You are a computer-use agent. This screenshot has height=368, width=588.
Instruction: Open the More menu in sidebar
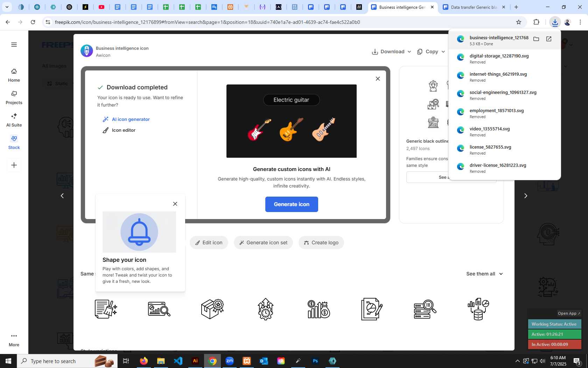coord(14,340)
